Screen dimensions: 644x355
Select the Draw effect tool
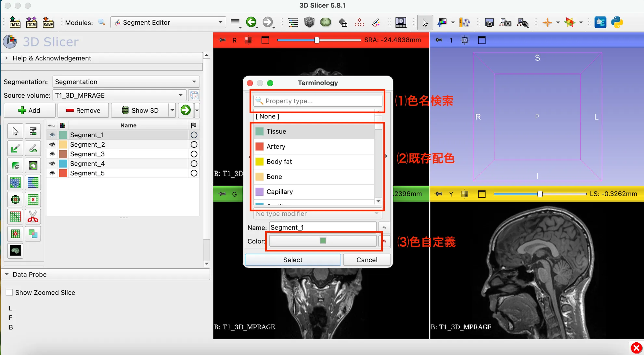(x=33, y=148)
